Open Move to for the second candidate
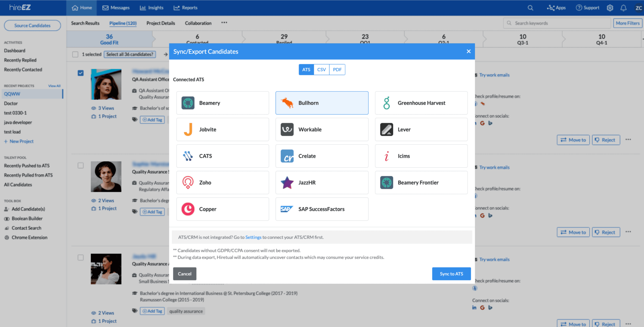 tap(573, 232)
